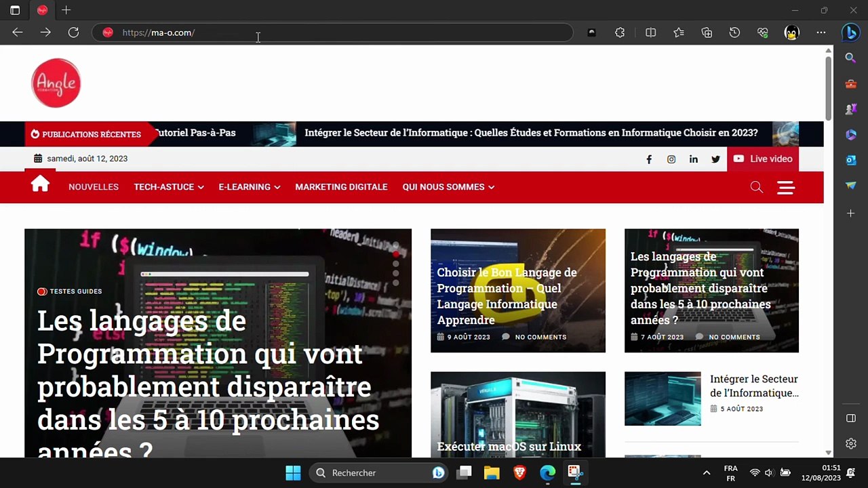Click the browser forward arrow
Viewport: 868px width, 488px height.
click(45, 33)
